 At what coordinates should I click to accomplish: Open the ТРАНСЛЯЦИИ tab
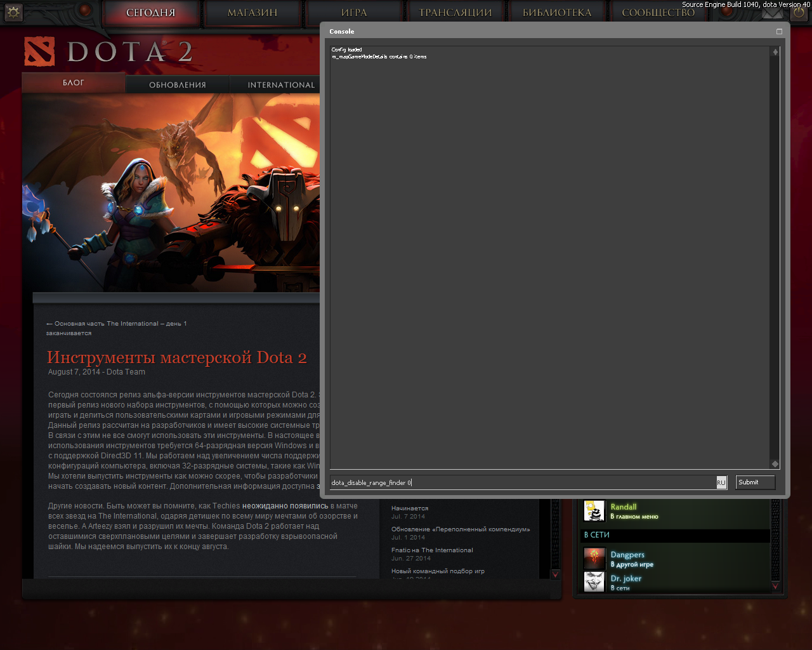click(455, 13)
